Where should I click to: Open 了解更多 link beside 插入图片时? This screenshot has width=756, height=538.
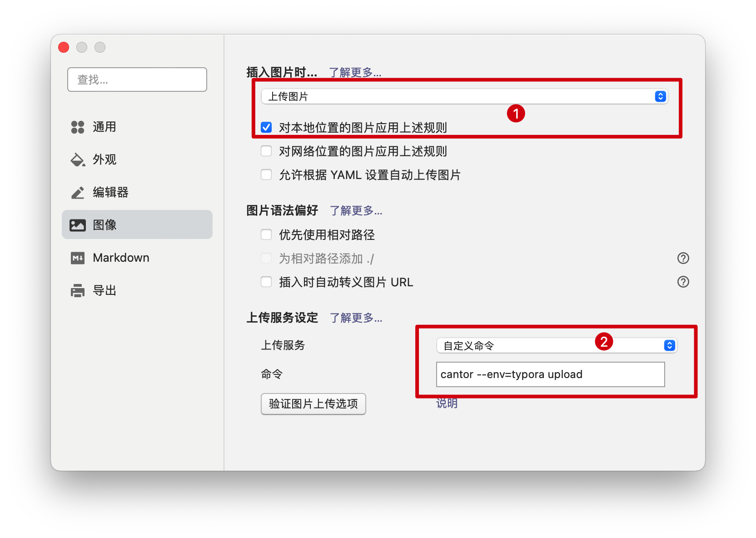pos(355,72)
